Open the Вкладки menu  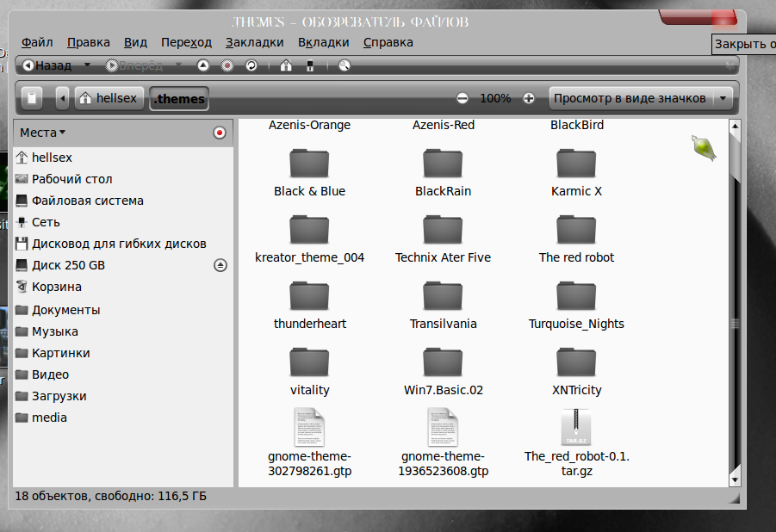point(323,42)
